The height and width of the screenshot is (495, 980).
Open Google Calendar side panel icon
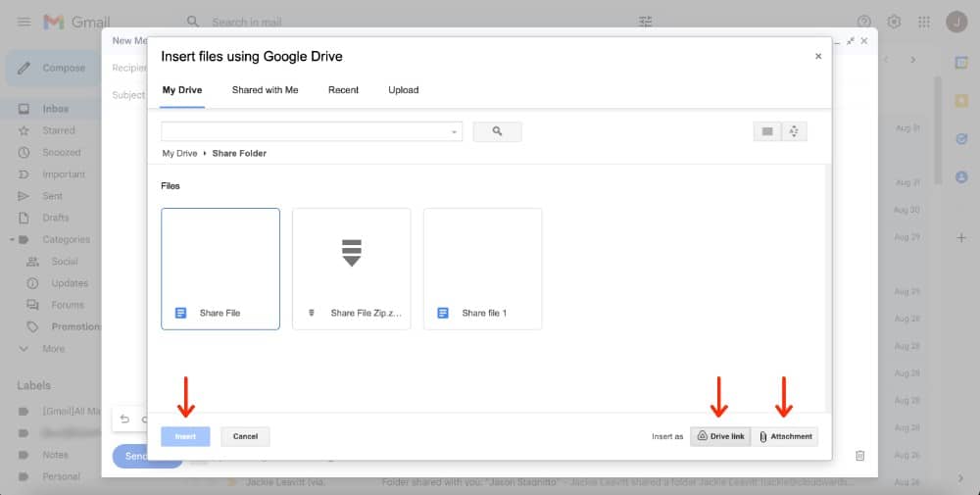point(961,63)
